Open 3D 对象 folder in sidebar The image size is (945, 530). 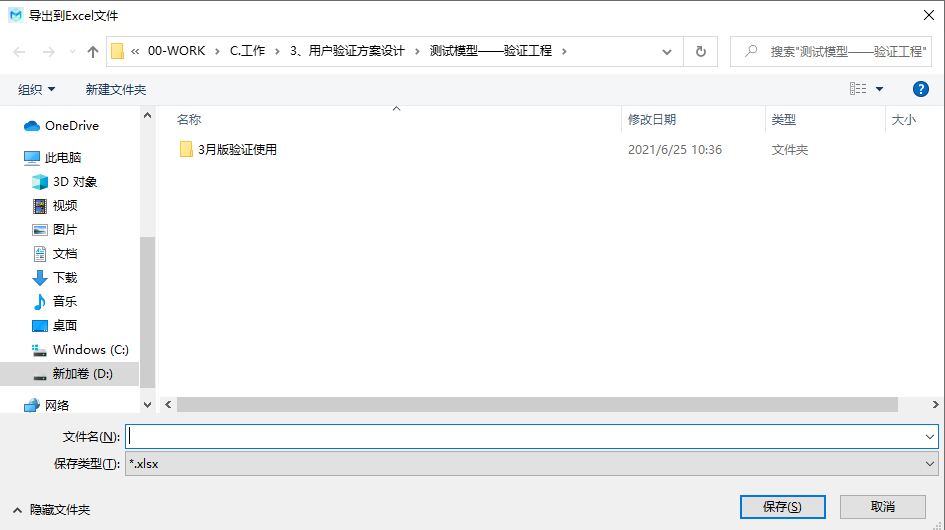pos(64,181)
